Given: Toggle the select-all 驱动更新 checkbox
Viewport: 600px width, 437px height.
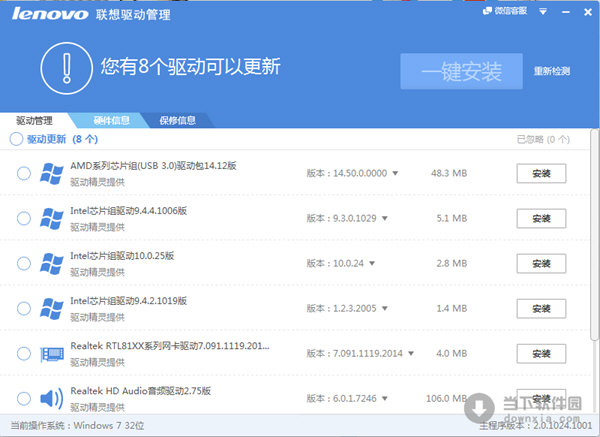Looking at the screenshot, I should (16, 139).
